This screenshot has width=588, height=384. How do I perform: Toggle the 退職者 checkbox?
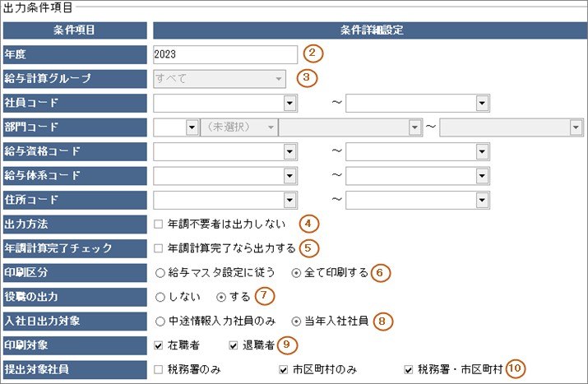233,345
